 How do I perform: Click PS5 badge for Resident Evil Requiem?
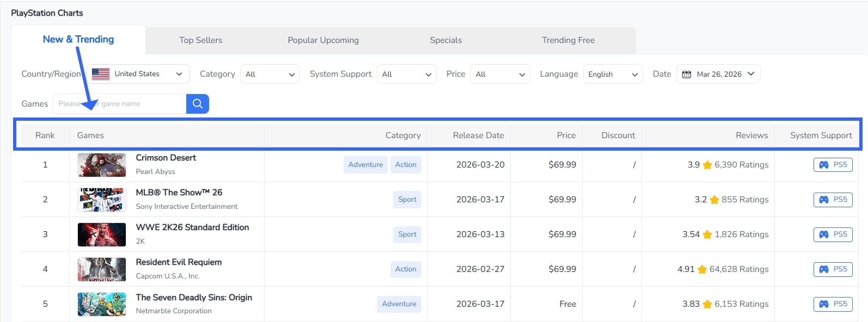click(x=833, y=269)
